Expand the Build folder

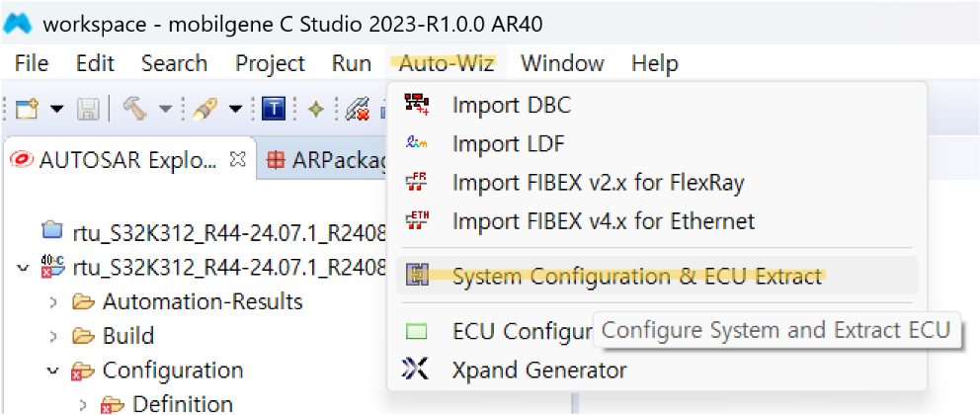[53, 336]
